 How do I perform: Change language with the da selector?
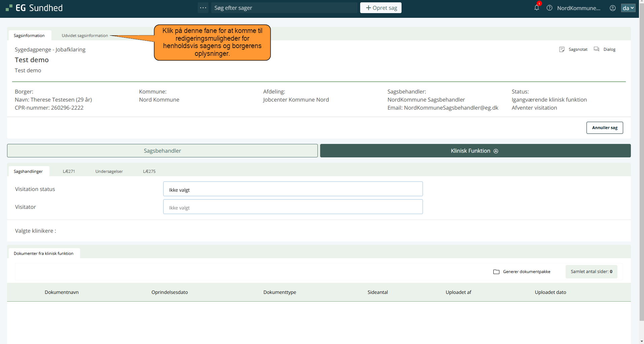pos(628,8)
